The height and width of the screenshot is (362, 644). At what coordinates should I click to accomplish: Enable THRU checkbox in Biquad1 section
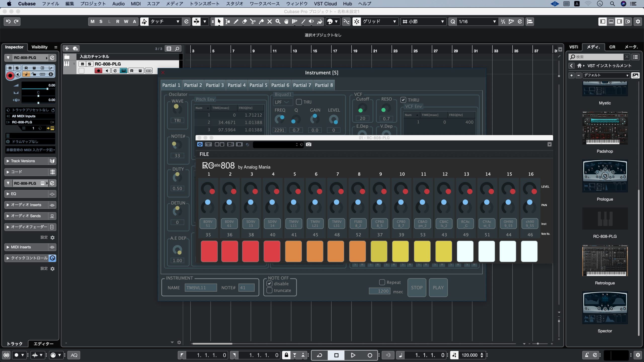[299, 102]
